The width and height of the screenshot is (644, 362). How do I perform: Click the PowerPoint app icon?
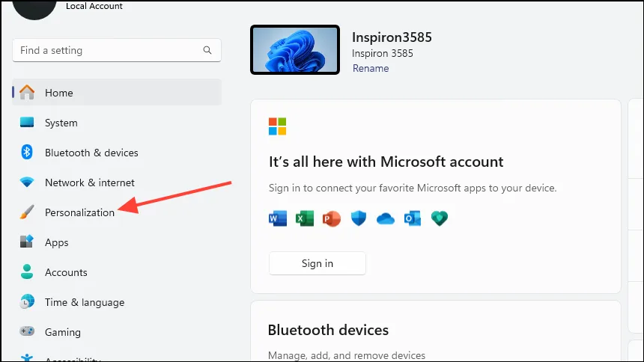coord(331,218)
